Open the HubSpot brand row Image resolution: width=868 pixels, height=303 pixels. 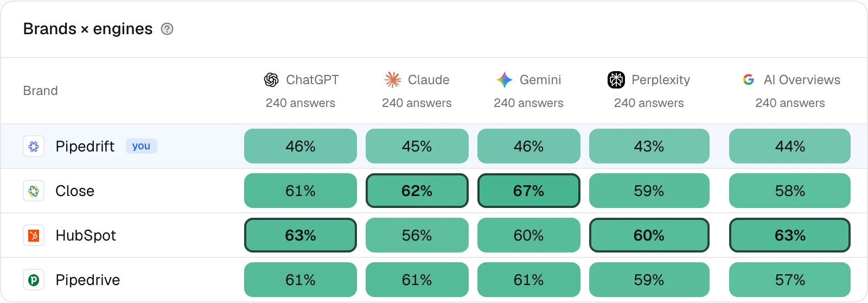tap(434, 235)
